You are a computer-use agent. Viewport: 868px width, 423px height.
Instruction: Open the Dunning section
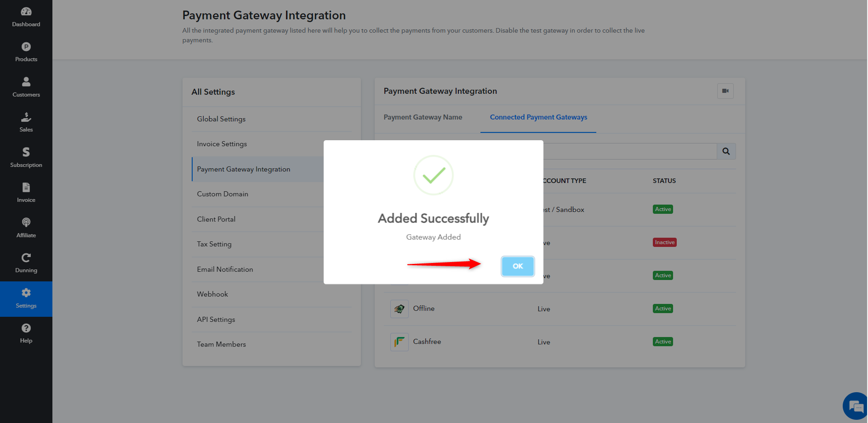(26, 263)
